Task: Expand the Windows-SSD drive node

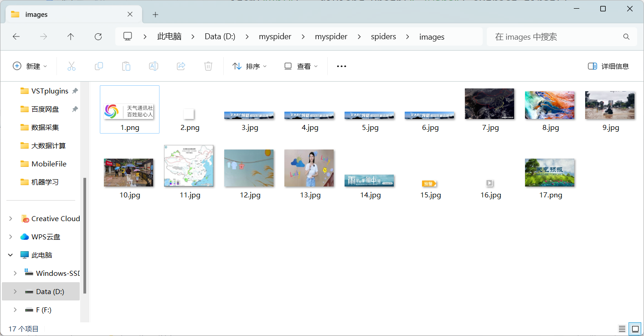Action: tap(15, 273)
